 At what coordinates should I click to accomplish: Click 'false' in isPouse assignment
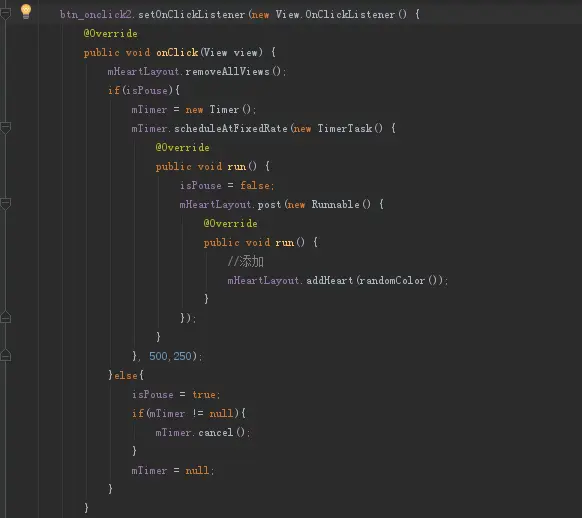point(255,186)
